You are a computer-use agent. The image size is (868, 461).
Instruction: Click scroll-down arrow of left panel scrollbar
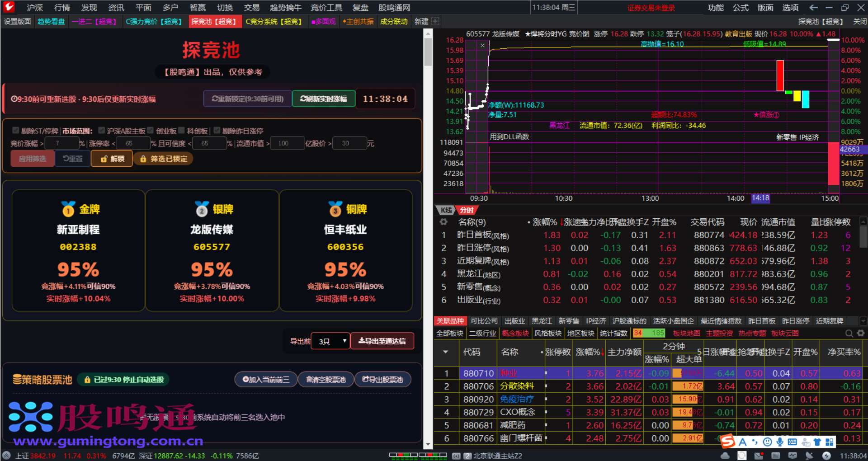pos(428,445)
